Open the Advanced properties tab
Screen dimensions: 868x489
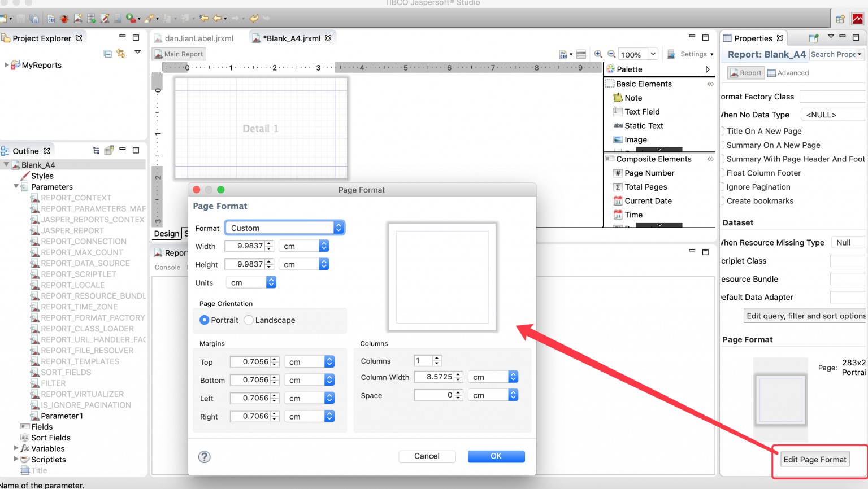[x=788, y=73]
